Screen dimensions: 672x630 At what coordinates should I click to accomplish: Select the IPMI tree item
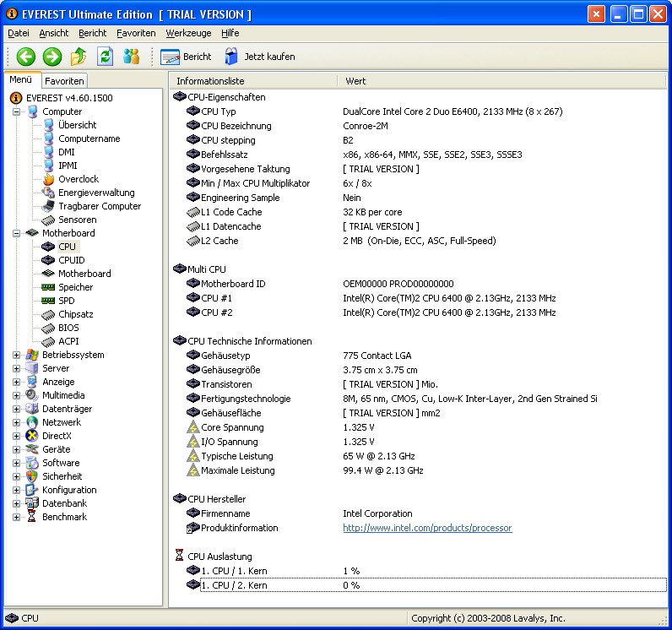(68, 166)
